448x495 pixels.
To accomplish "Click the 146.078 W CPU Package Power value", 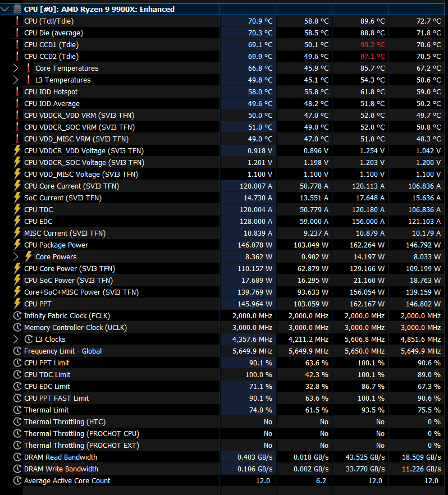I will [255, 245].
